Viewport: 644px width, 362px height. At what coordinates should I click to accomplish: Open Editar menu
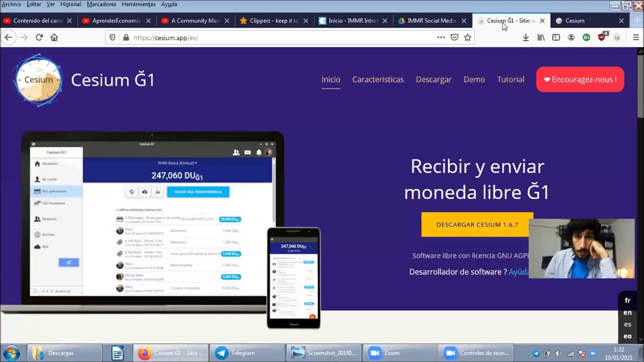(34, 4)
